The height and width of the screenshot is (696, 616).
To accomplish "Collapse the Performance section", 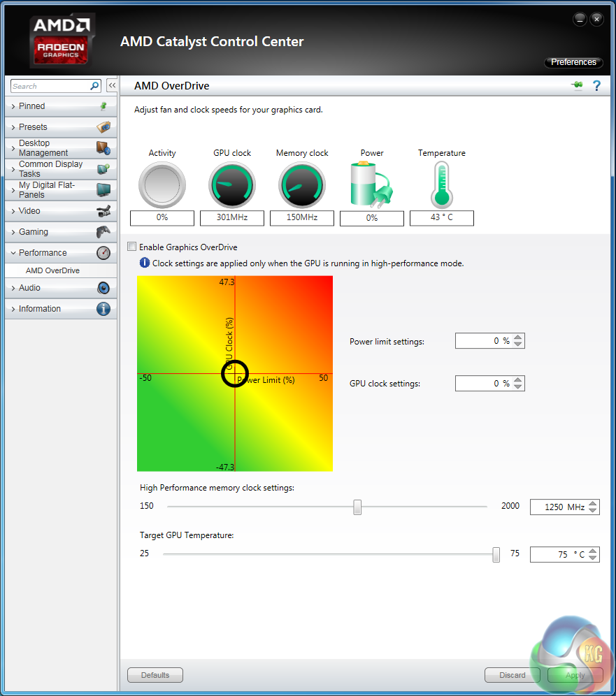I will tap(43, 253).
